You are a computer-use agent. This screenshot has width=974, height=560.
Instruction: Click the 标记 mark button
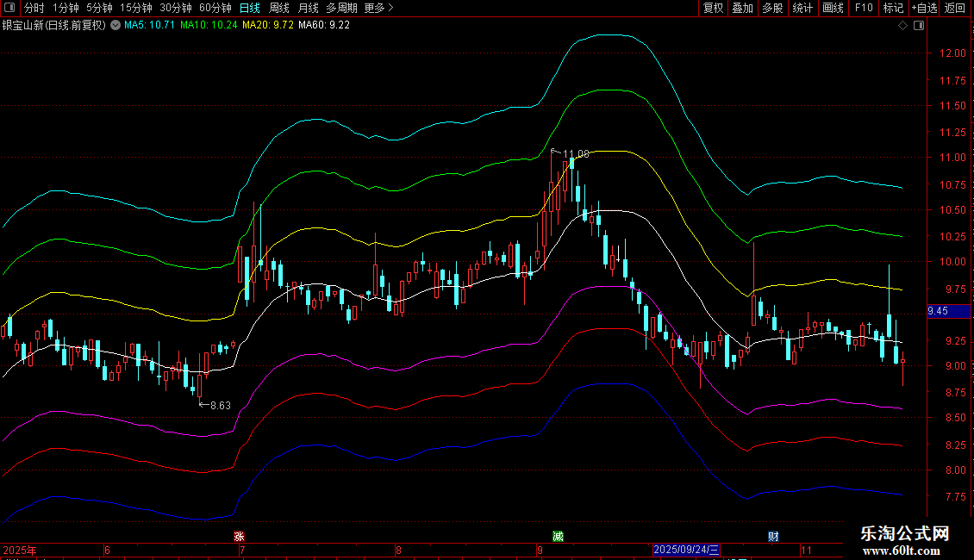click(x=893, y=8)
